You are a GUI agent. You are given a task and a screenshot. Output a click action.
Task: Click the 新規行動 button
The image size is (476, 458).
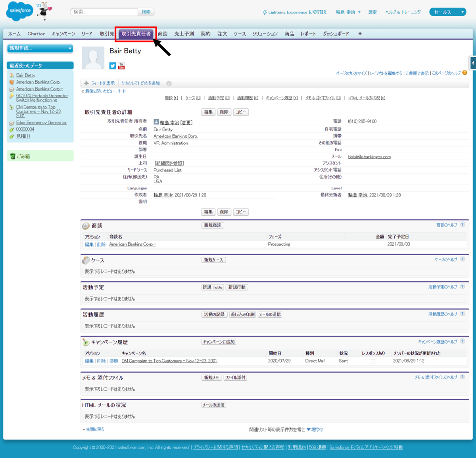click(x=237, y=287)
